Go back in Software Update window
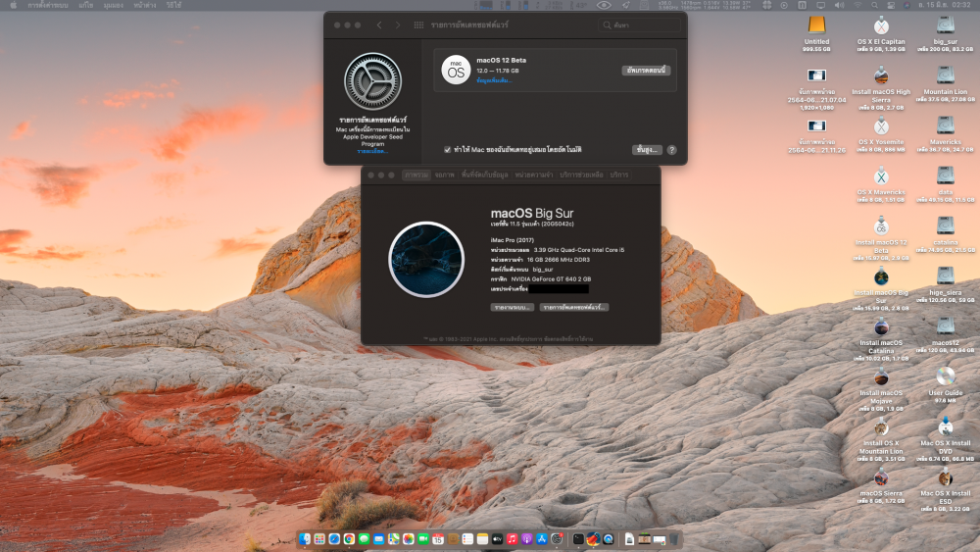 pyautogui.click(x=379, y=25)
